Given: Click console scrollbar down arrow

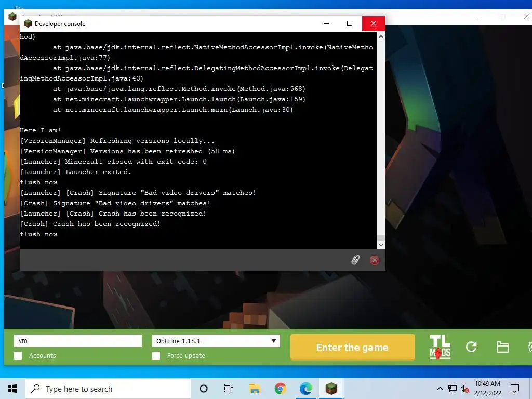Looking at the screenshot, I should pyautogui.click(x=381, y=245).
